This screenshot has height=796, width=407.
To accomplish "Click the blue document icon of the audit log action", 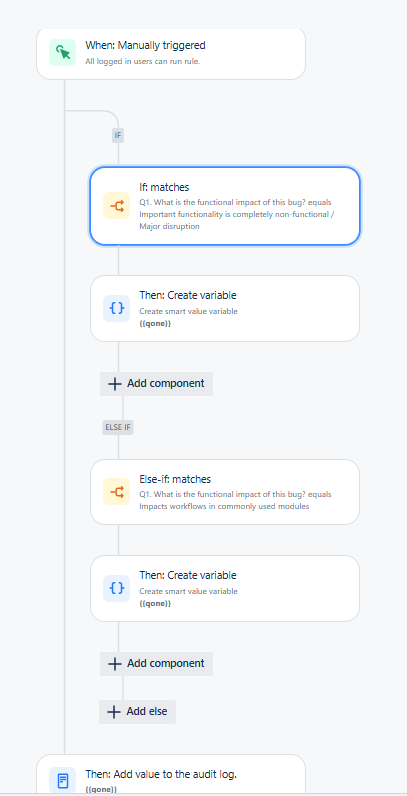I will point(62,780).
